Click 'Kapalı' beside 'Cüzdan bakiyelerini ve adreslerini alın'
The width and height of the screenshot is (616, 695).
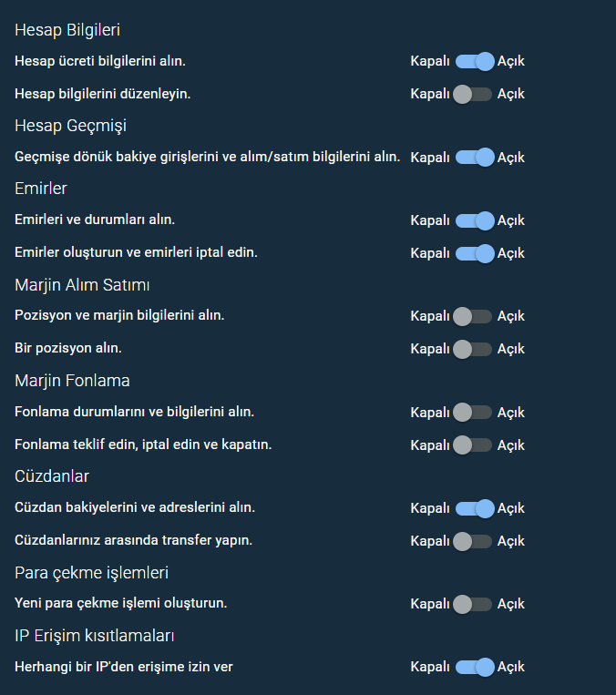(430, 508)
